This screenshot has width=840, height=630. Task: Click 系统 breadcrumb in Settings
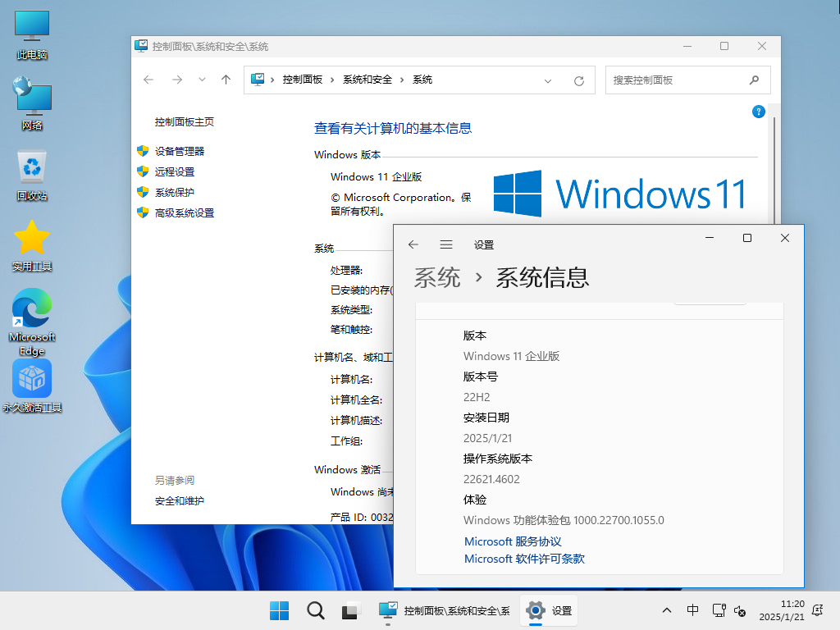pyautogui.click(x=437, y=277)
